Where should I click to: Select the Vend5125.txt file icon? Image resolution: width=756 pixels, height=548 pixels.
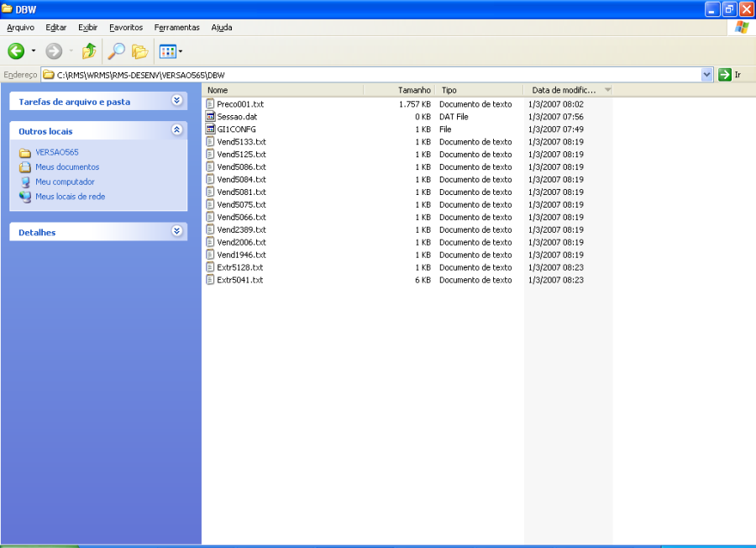(210, 154)
